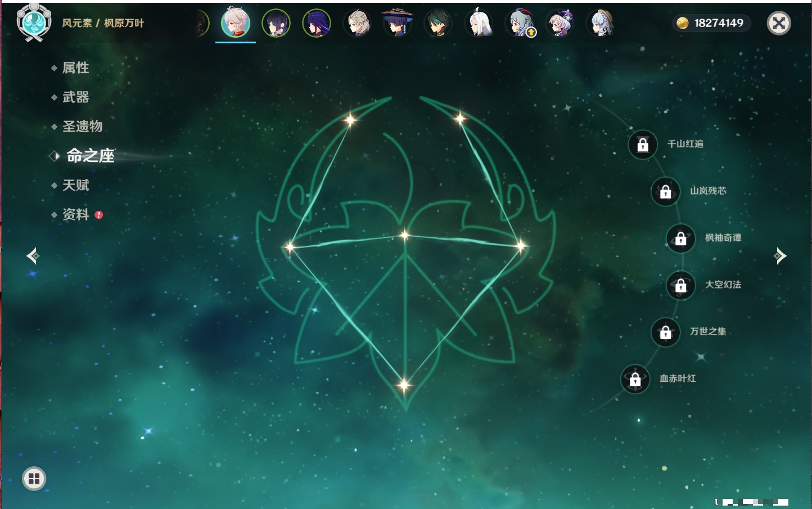Viewport: 812px width, 509px height.
Task: Select the Wanderer avatar with wide hat
Action: coord(398,23)
